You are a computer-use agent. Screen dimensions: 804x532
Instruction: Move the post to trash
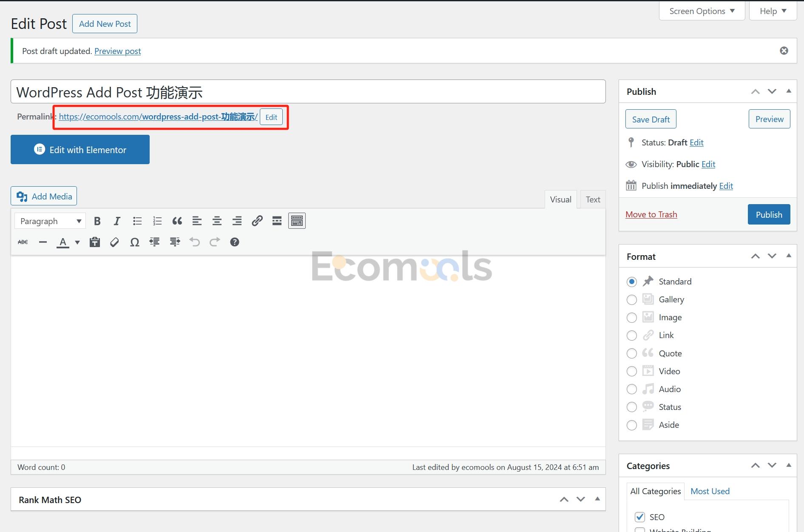(651, 215)
